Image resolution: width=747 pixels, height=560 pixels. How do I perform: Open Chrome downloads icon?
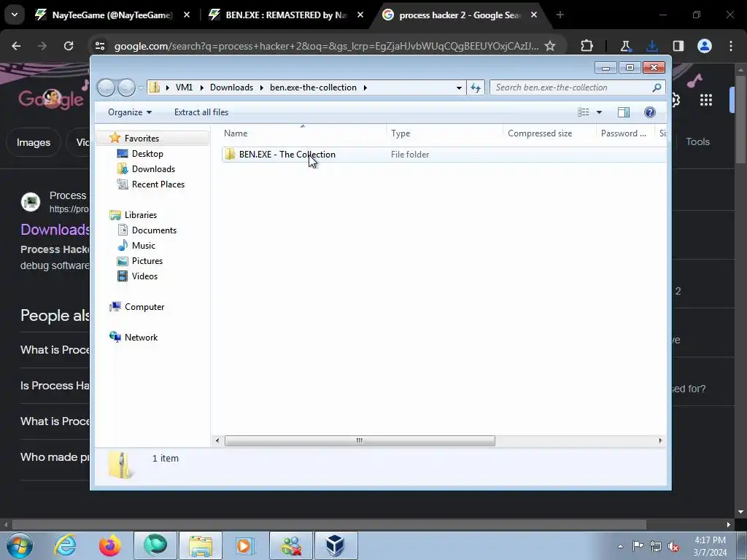pos(651,46)
